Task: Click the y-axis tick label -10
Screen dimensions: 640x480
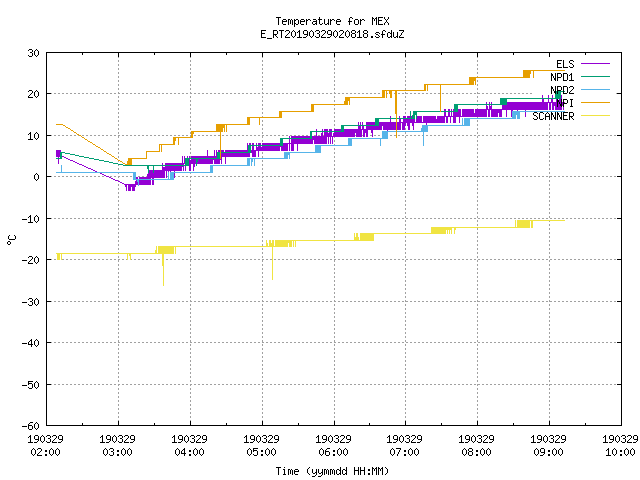Action: click(x=31, y=219)
